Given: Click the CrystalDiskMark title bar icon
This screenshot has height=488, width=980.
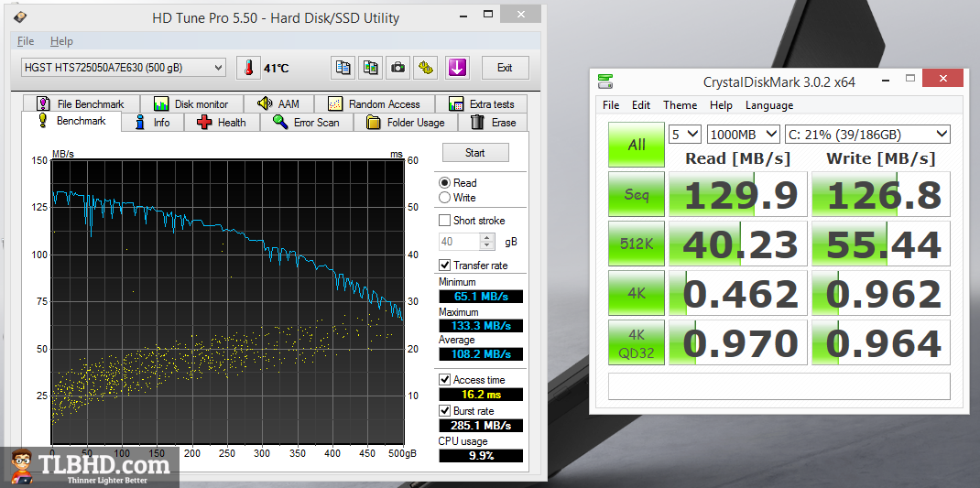Looking at the screenshot, I should [x=604, y=81].
